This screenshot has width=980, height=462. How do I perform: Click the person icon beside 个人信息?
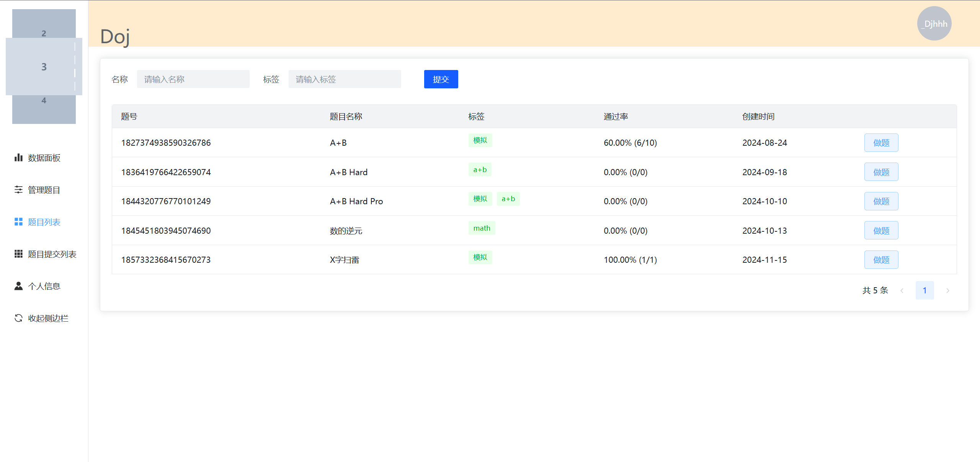18,286
